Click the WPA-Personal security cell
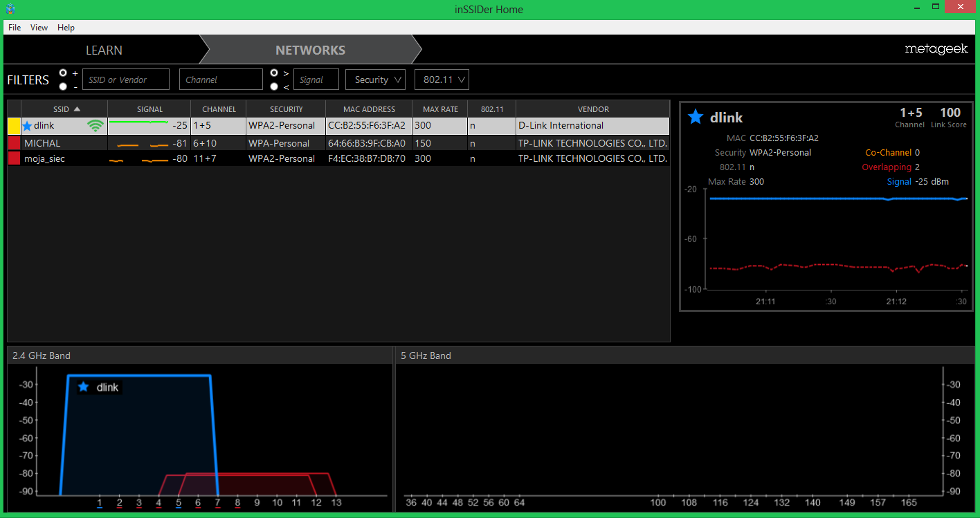 pyautogui.click(x=279, y=143)
